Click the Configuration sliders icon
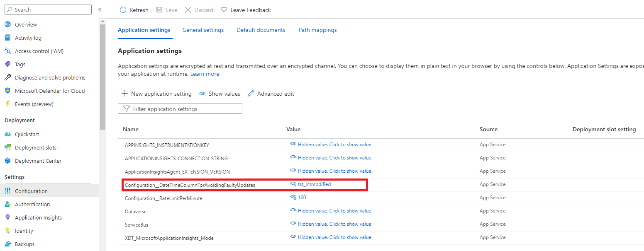Image resolution: width=644 pixels, height=251 pixels. (x=7, y=191)
